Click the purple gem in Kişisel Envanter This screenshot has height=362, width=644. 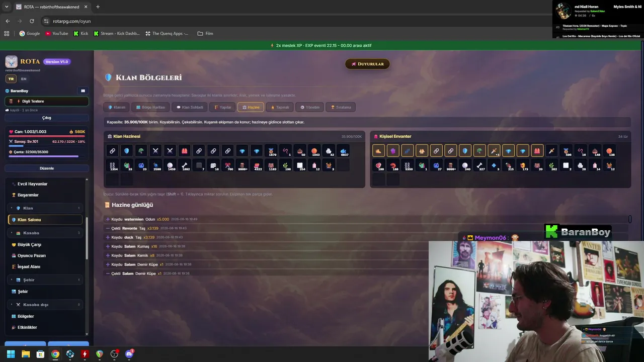click(393, 151)
